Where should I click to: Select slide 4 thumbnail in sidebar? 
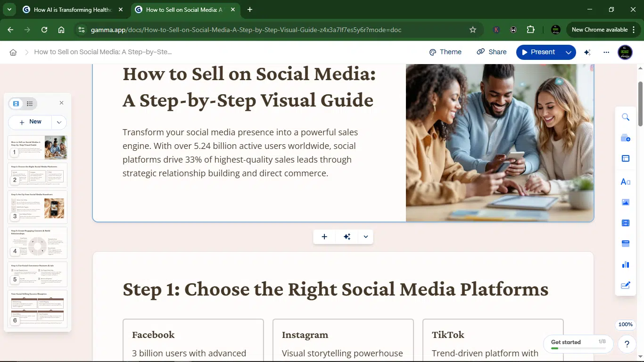(38, 242)
